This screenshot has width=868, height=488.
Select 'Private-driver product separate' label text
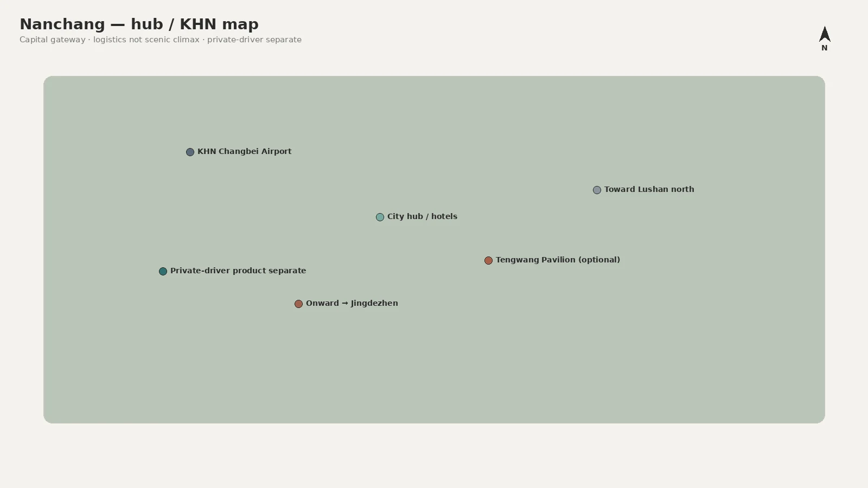[x=238, y=271]
